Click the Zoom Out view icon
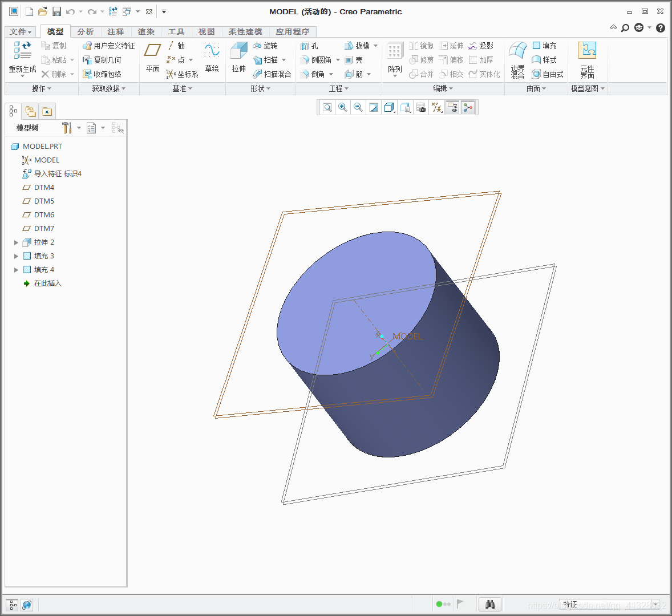Viewport: 672px width, 616px height. coord(358,108)
